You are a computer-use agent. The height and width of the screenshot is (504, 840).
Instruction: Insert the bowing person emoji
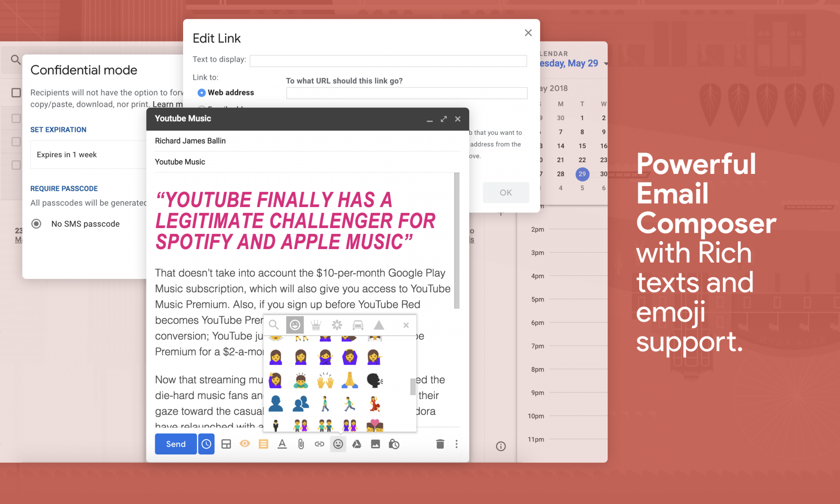[301, 381]
